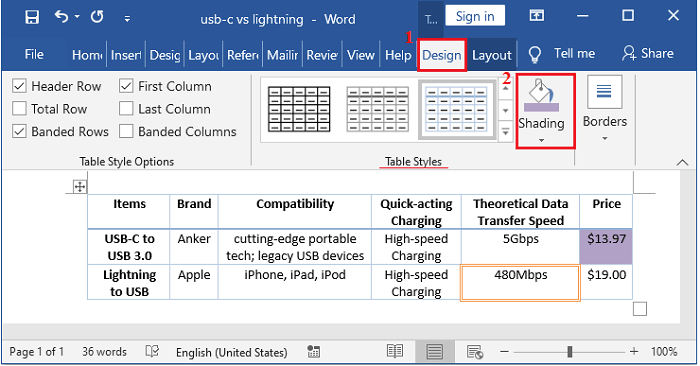The height and width of the screenshot is (366, 700).
Task: Click the zoom in plus button
Action: coord(634,352)
